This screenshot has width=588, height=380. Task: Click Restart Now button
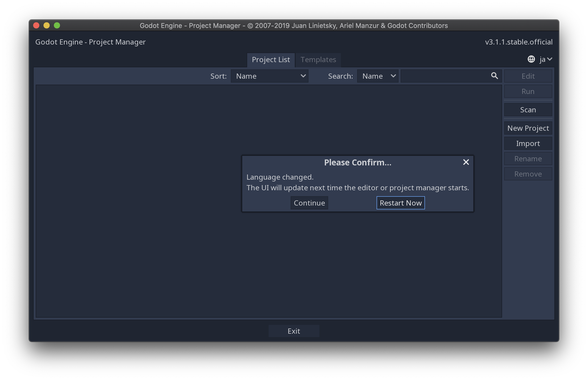click(401, 203)
